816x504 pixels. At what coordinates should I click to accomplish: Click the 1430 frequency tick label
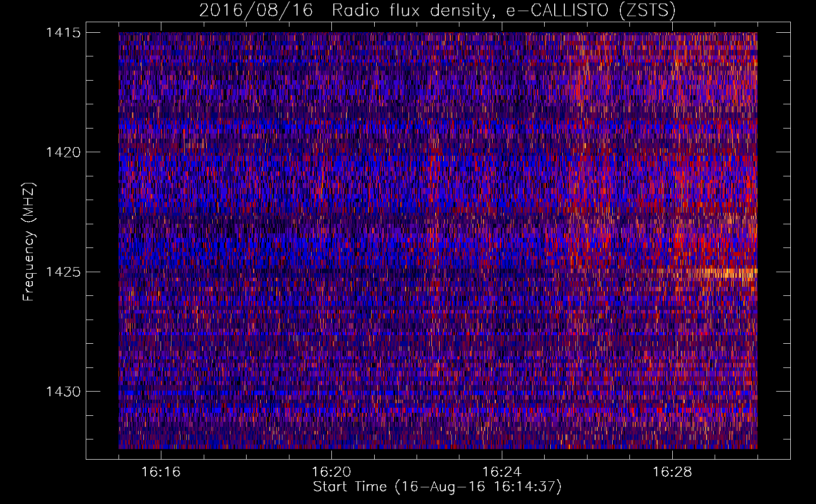[63, 392]
